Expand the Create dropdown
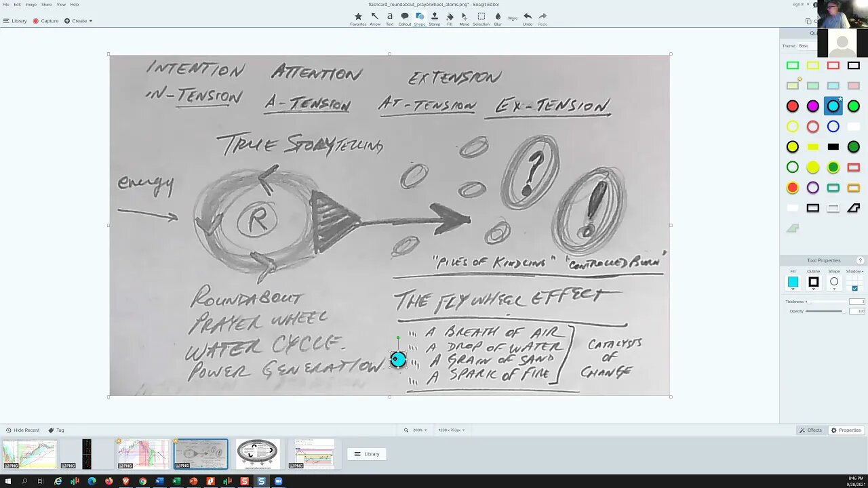 [79, 21]
